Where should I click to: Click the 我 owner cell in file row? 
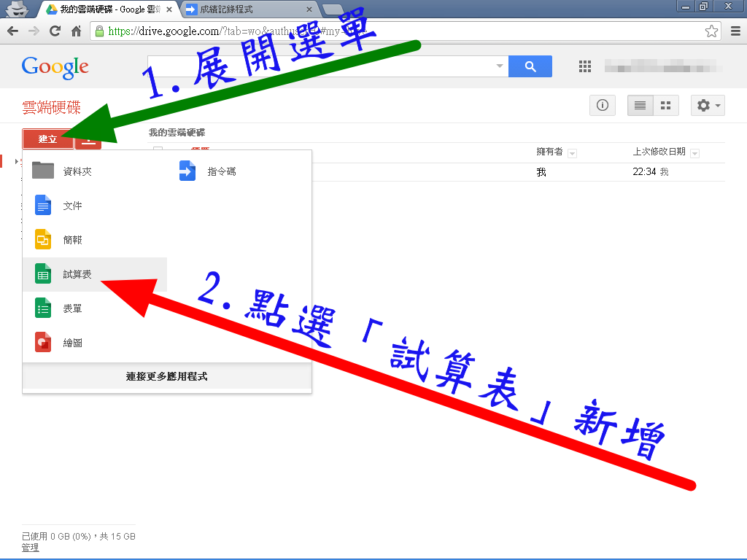541,172
